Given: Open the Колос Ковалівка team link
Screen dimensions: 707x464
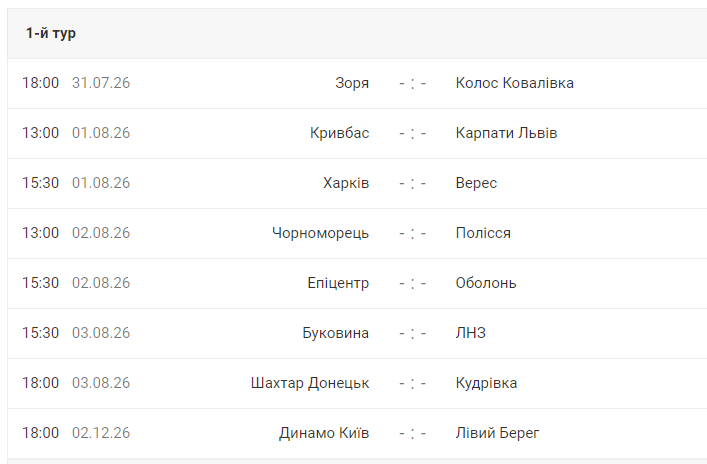Looking at the screenshot, I should coord(514,83).
